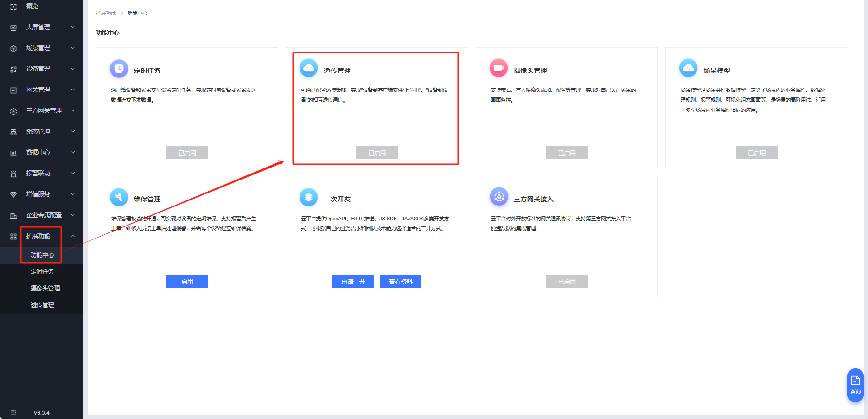
Task: Click 已启用 button on 定时任务 card
Action: pos(187,153)
